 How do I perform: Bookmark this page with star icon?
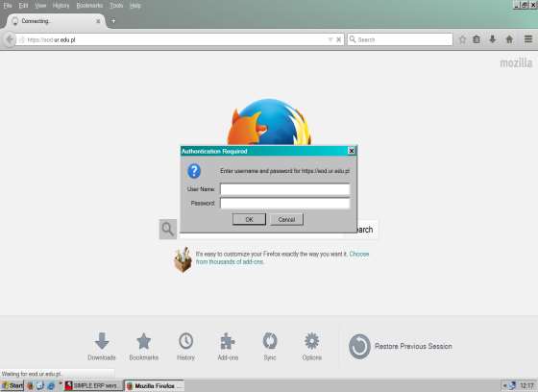(x=462, y=39)
